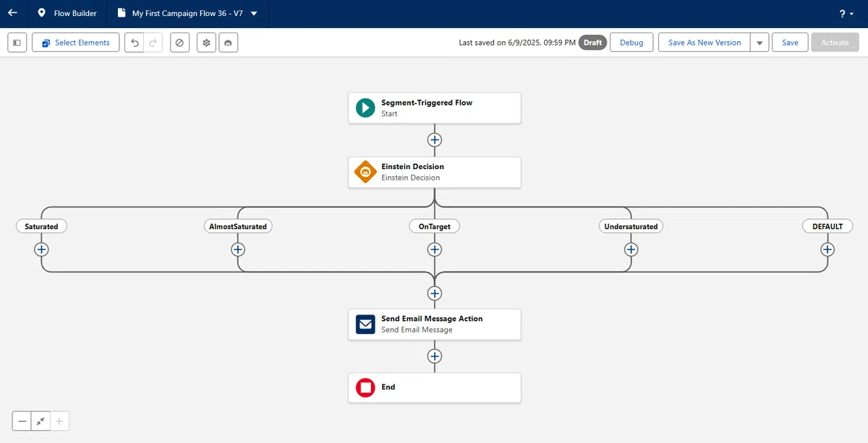Start debugging with the Debug button
The width and height of the screenshot is (868, 443).
[631, 43]
